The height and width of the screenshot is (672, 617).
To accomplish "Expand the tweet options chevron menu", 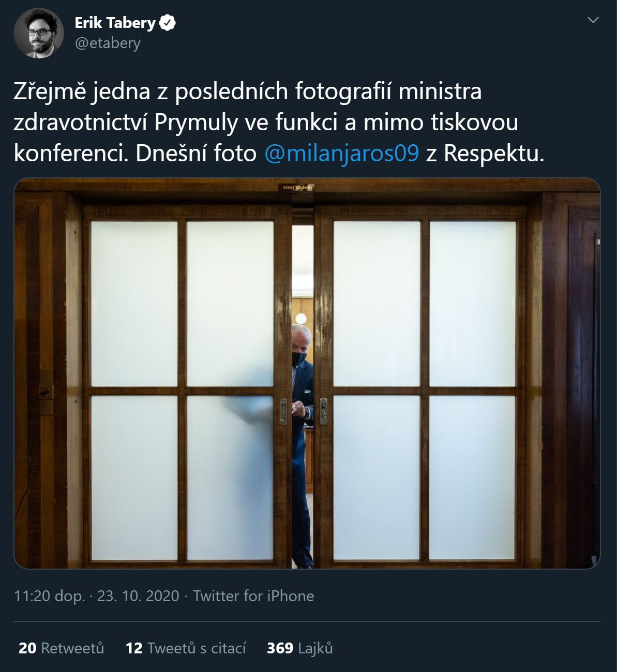I will click(x=593, y=20).
